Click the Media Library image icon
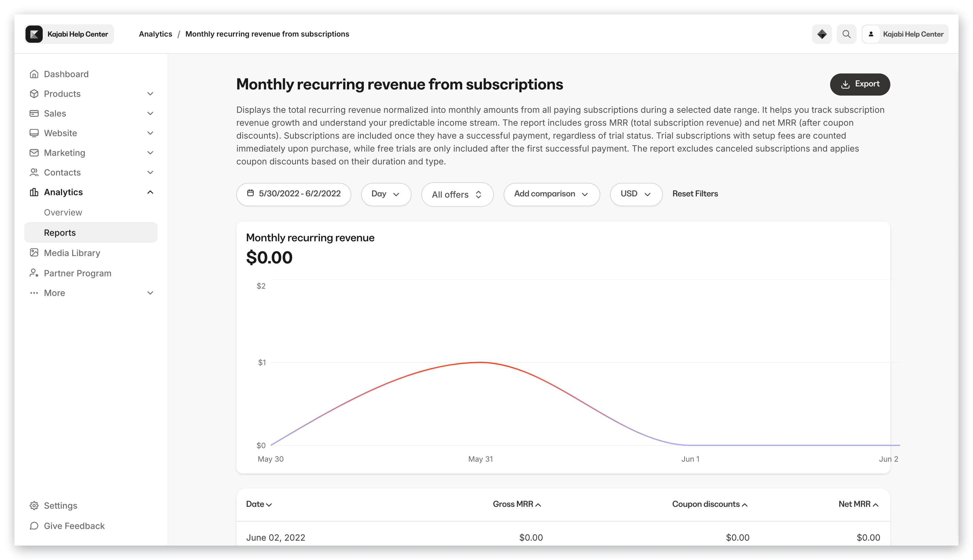973x560 pixels. click(x=34, y=253)
